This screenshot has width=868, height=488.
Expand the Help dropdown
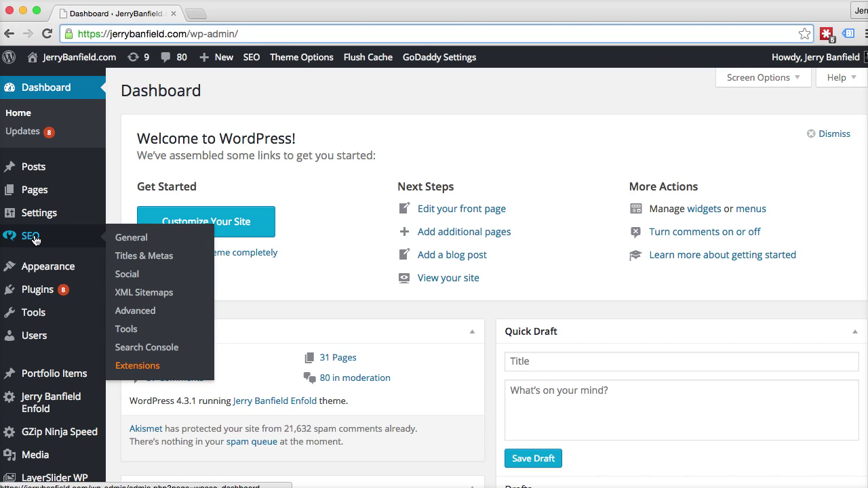[842, 77]
